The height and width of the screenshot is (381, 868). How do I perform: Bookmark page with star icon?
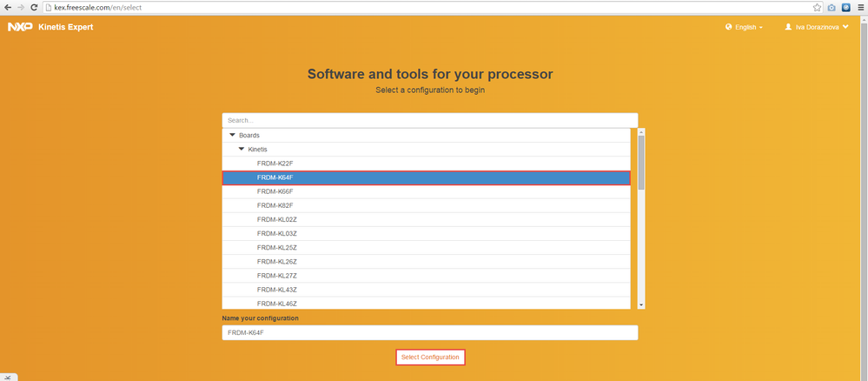pos(817,8)
